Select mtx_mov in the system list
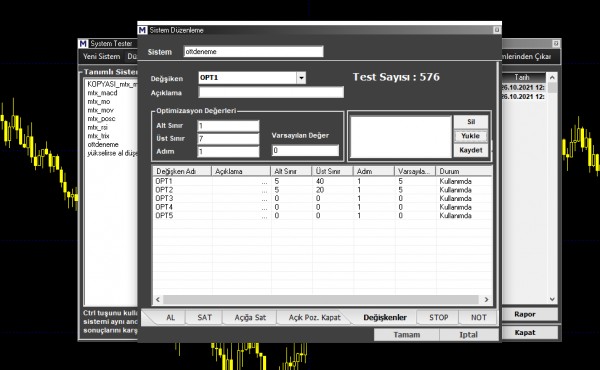Viewport: 600px width, 370px height. point(100,110)
